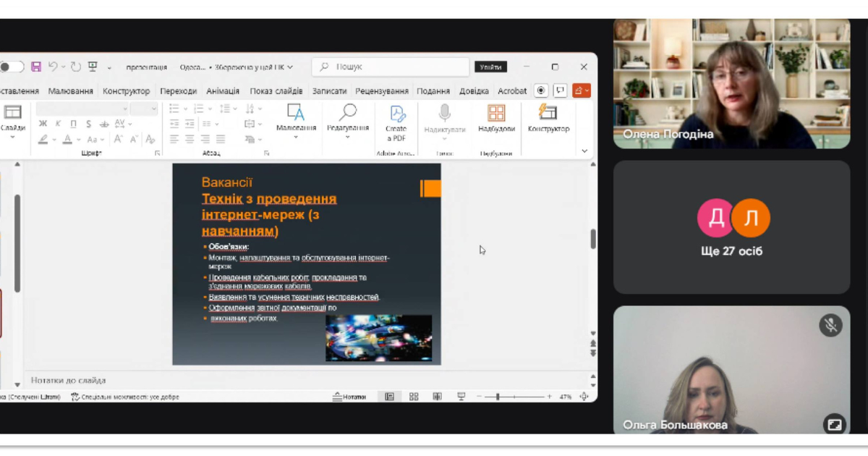Toggle the AutoSave switch
868x456 pixels.
click(12, 67)
